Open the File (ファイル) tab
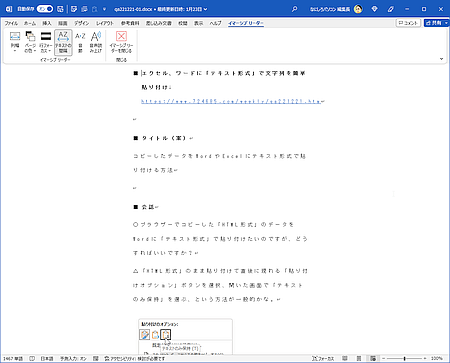This screenshot has height=363, width=450. point(11,23)
